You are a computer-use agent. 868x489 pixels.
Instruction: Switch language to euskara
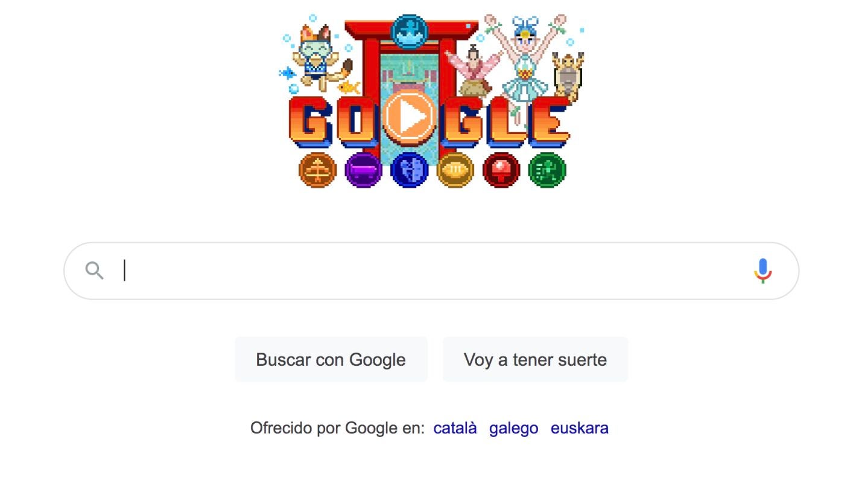point(579,428)
